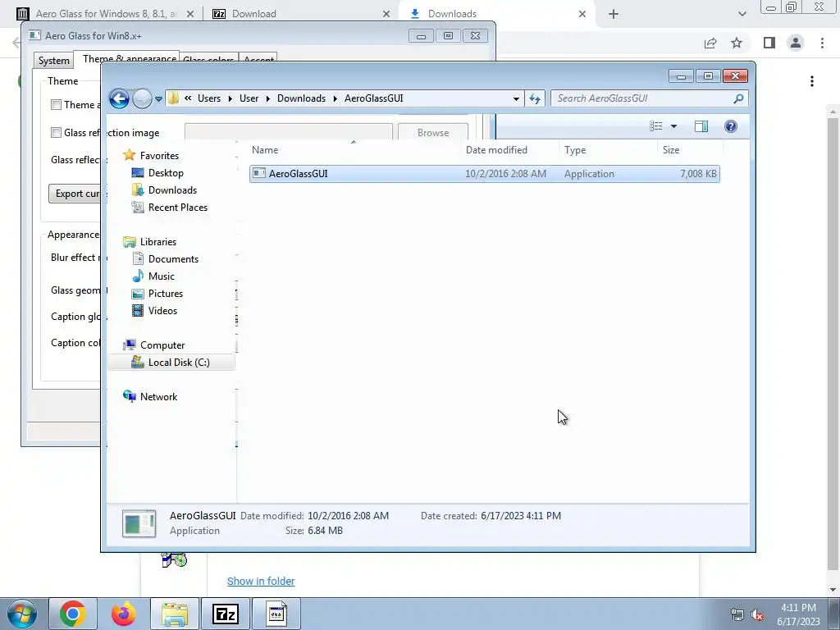Open a new browser tab
840x630 pixels.
coord(614,15)
